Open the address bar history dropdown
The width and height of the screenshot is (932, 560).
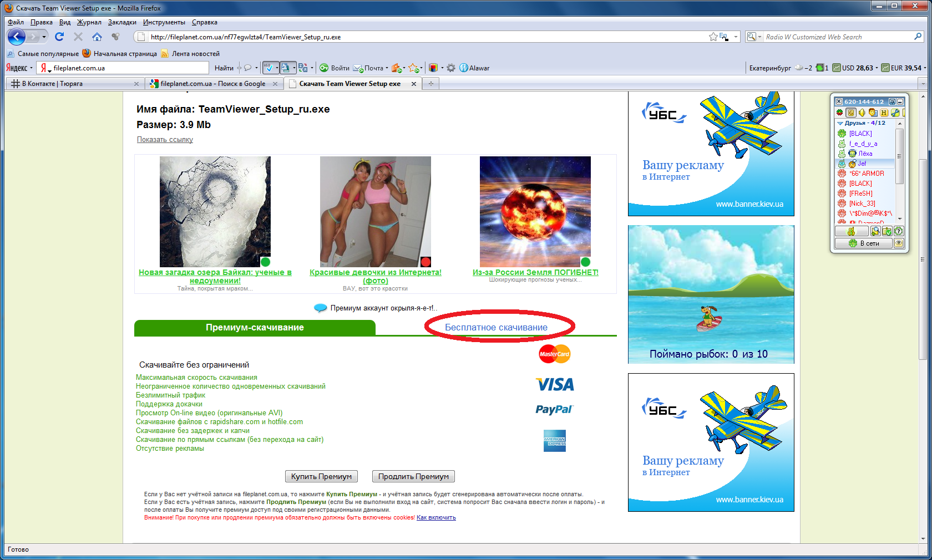[x=736, y=37]
